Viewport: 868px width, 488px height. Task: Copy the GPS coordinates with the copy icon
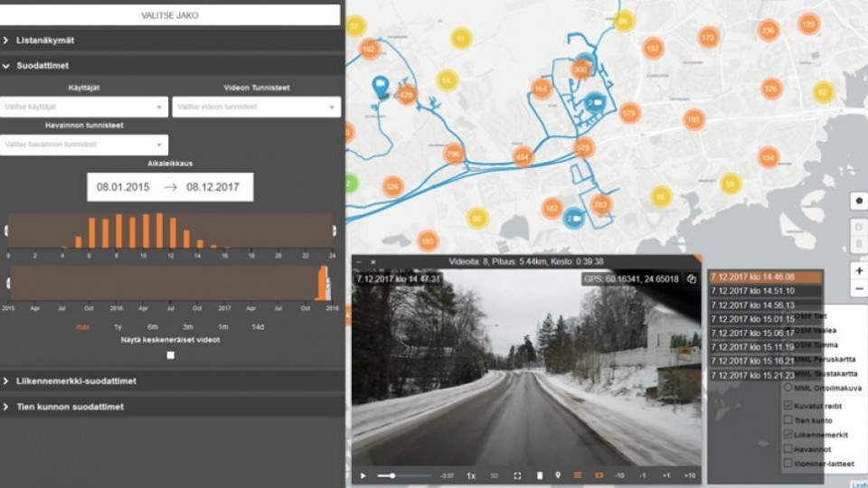pyautogui.click(x=692, y=279)
